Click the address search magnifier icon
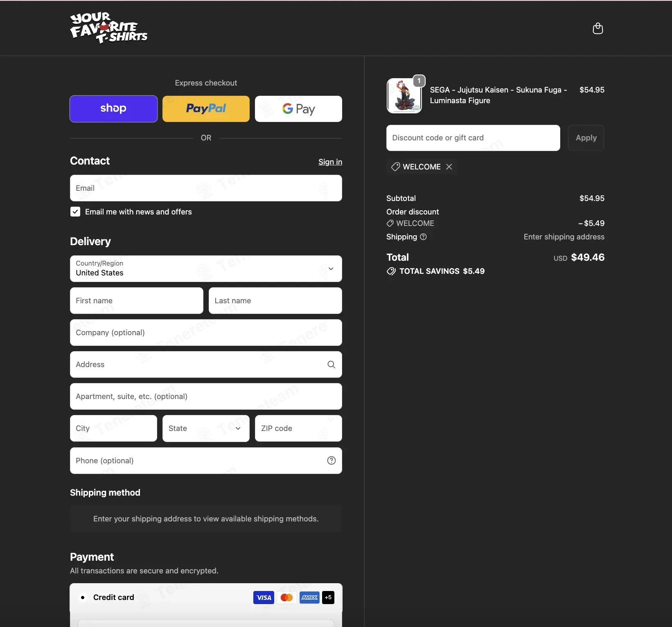Viewport: 672px width, 627px height. [331, 365]
